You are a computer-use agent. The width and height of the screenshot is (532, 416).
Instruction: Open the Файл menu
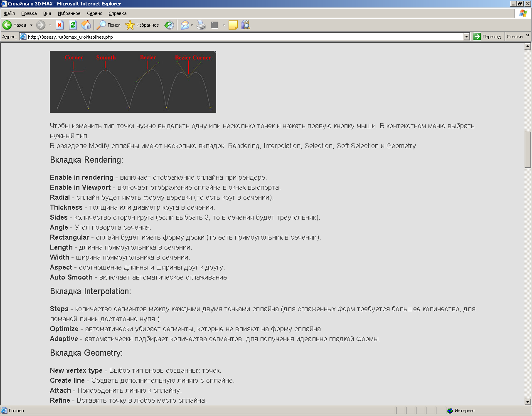9,13
